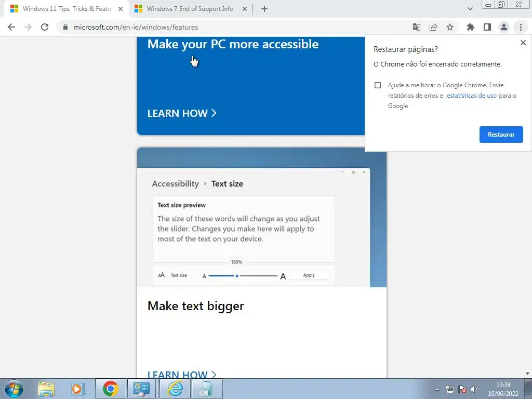Toggle the Chrome side panel icon
532x399 pixels.
pos(487,27)
